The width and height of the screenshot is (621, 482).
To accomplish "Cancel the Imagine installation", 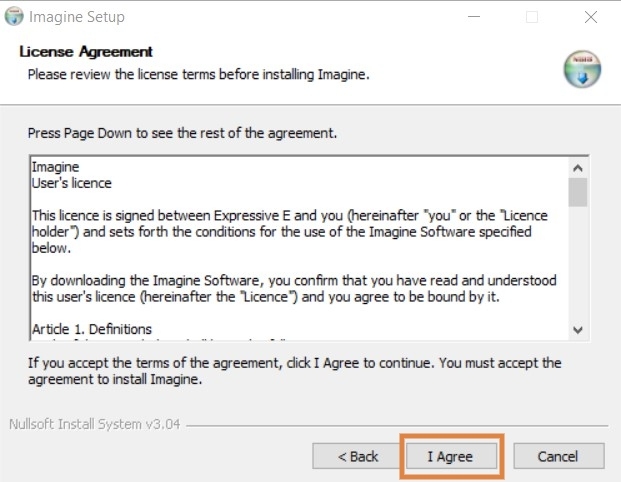I will coord(558,456).
